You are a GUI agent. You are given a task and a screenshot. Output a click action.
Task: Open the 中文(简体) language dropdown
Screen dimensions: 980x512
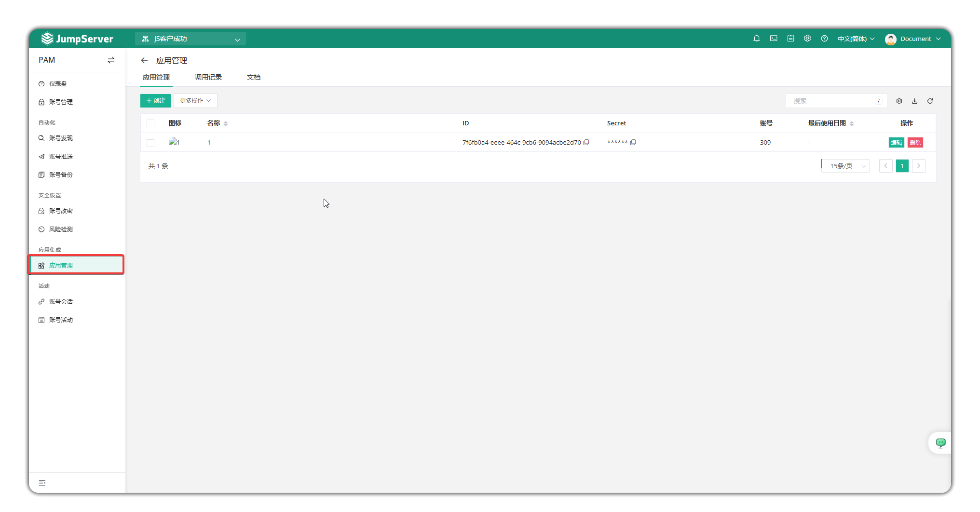(856, 39)
